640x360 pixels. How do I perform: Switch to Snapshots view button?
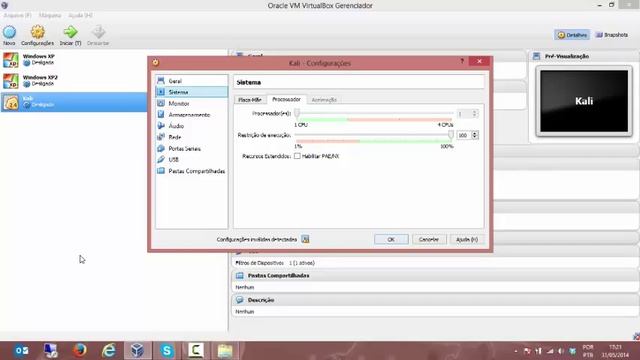click(611, 35)
